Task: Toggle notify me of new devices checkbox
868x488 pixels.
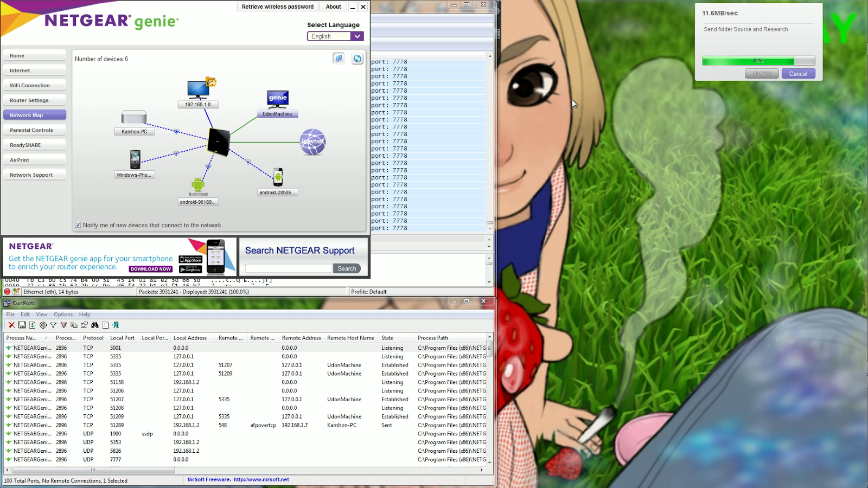Action: (78, 225)
